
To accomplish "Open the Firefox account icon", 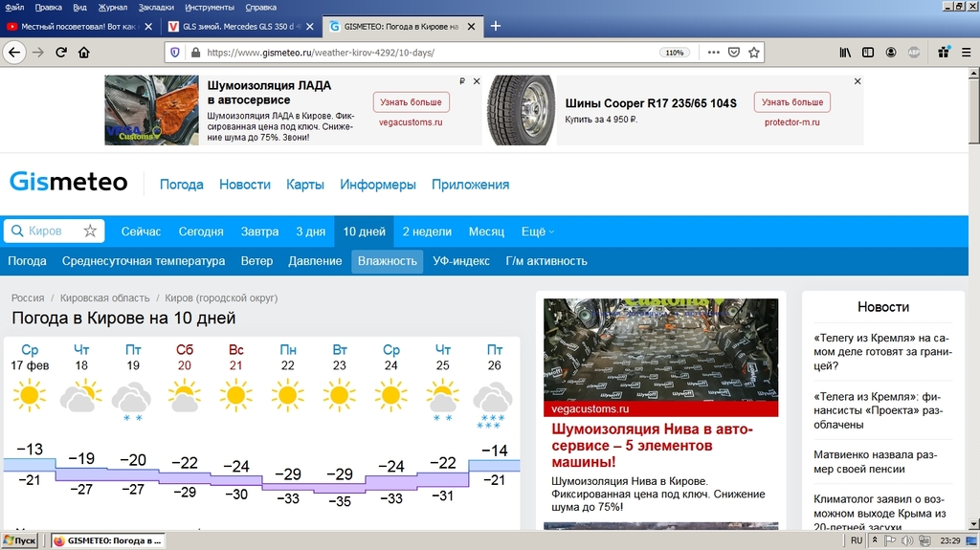I will tap(891, 53).
